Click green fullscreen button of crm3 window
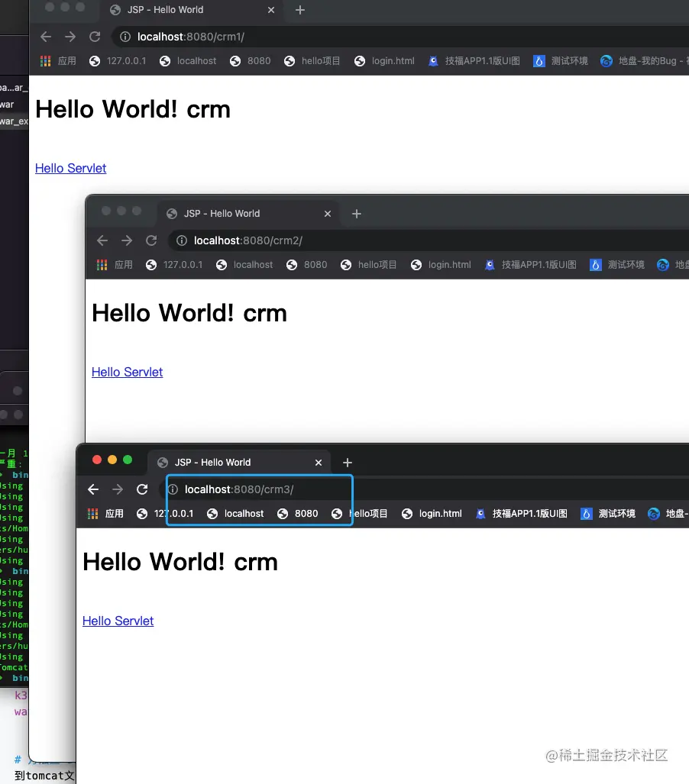The width and height of the screenshot is (689, 784). [128, 460]
